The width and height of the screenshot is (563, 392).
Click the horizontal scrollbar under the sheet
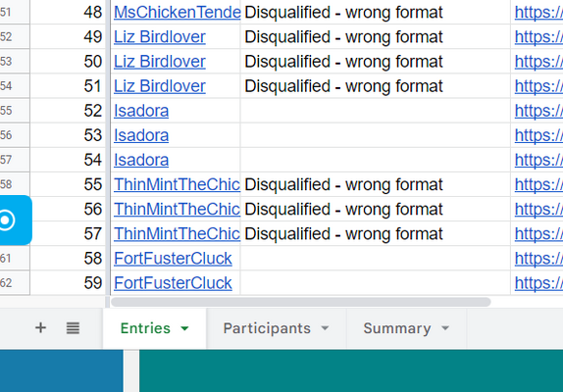point(301,302)
